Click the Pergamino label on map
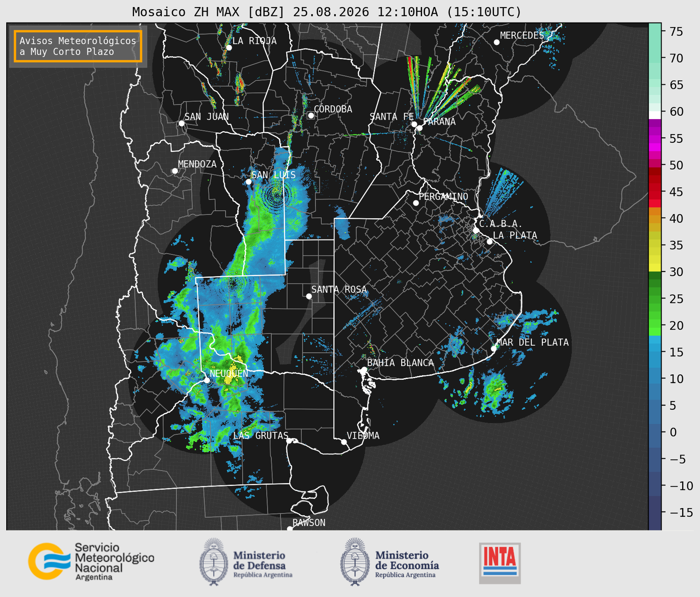 click(443, 196)
